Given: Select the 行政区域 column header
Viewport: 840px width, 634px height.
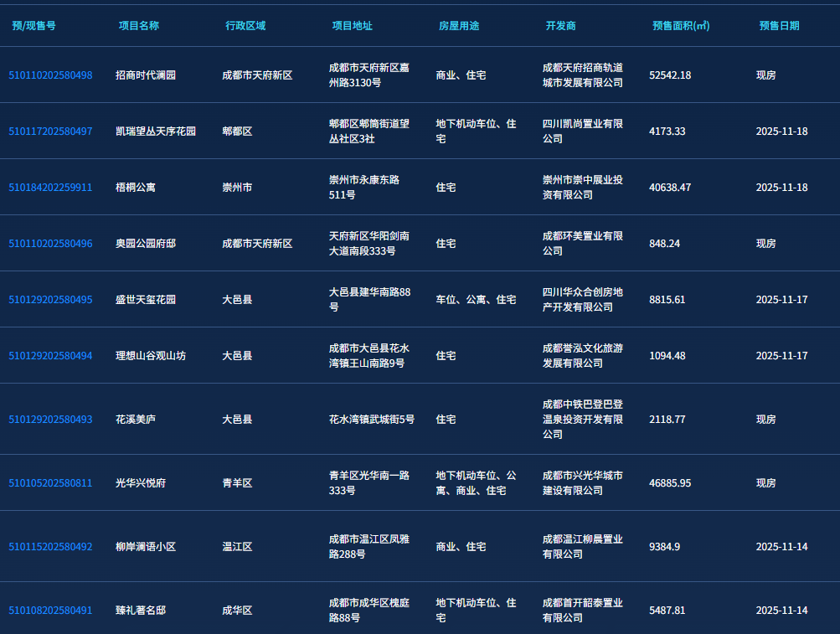Looking at the screenshot, I should pyautogui.click(x=245, y=26).
